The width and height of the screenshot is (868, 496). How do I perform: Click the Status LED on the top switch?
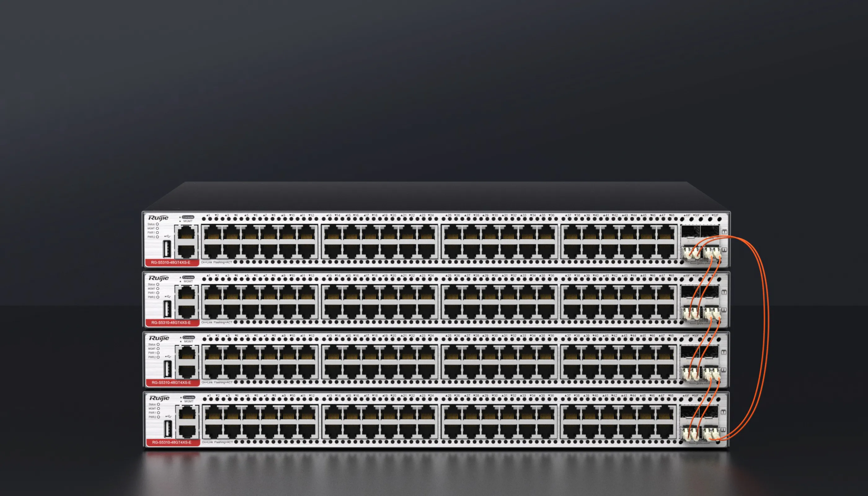click(157, 224)
